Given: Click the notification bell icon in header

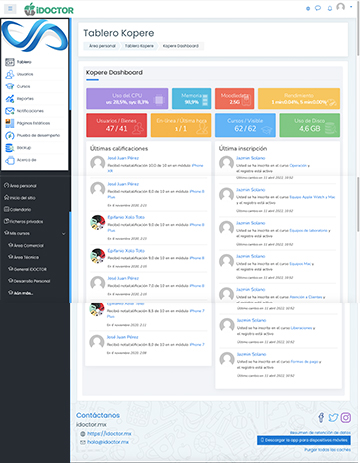Looking at the screenshot, I should tap(330, 8).
